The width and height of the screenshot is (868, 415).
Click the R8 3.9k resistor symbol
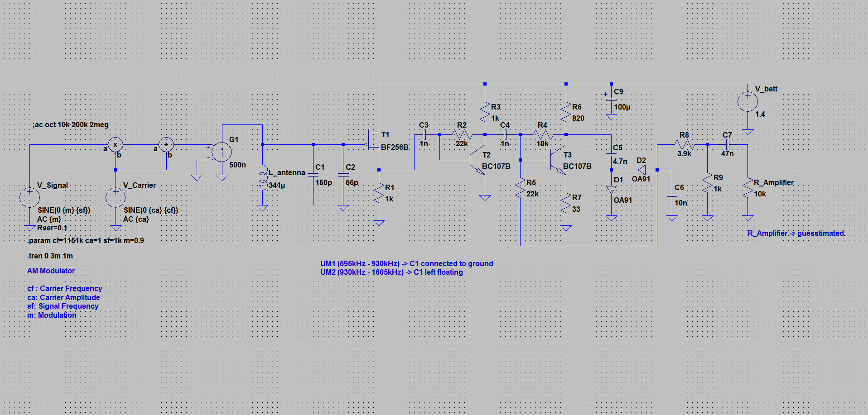(x=684, y=145)
